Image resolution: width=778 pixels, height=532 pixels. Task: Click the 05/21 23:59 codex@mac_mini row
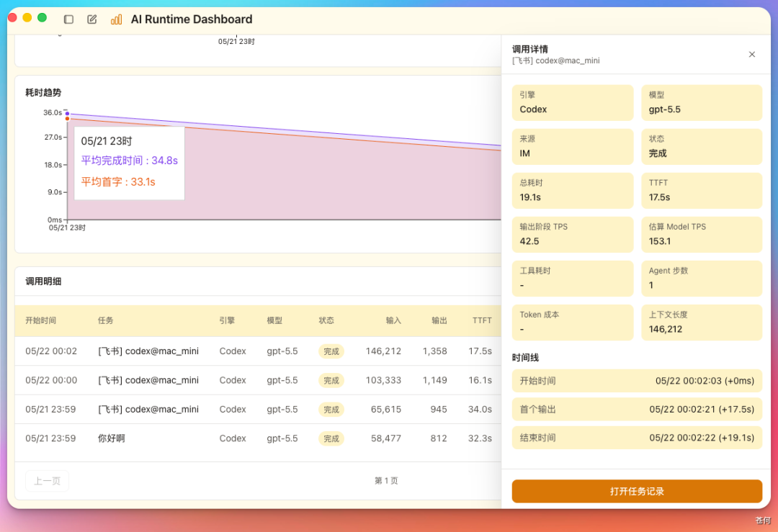[x=258, y=410]
